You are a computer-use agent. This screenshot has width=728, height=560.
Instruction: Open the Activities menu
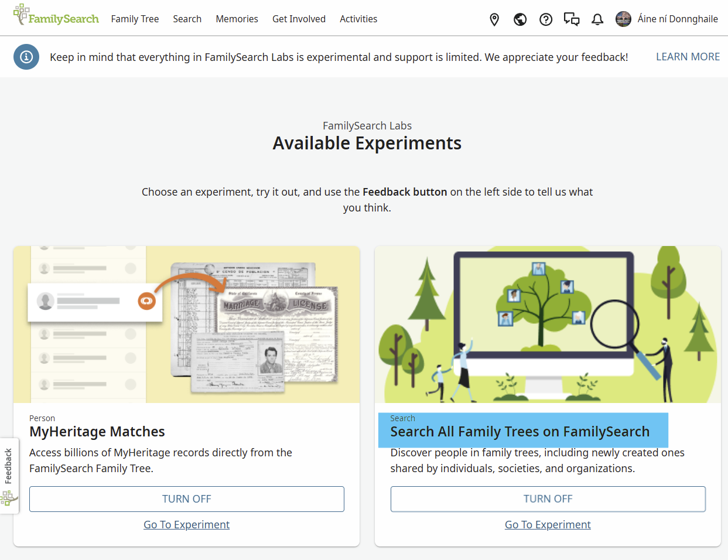pyautogui.click(x=358, y=19)
